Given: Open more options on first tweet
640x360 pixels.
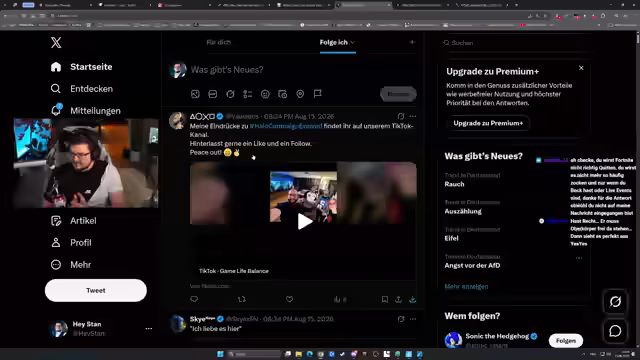Looking at the screenshot, I should [x=413, y=116].
